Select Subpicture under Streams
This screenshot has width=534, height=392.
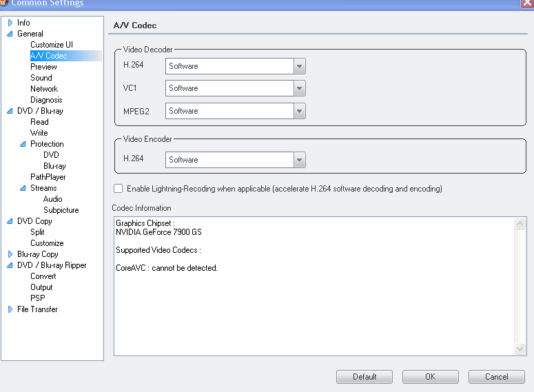pos(61,210)
